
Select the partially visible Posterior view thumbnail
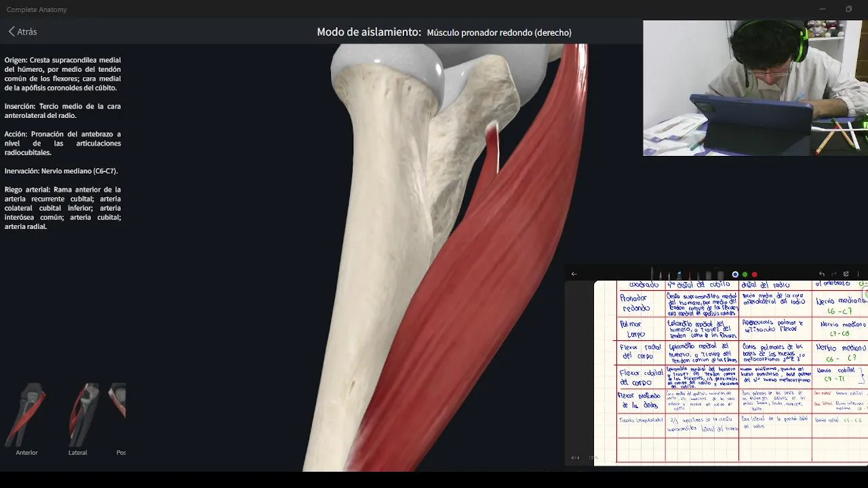[x=118, y=418]
